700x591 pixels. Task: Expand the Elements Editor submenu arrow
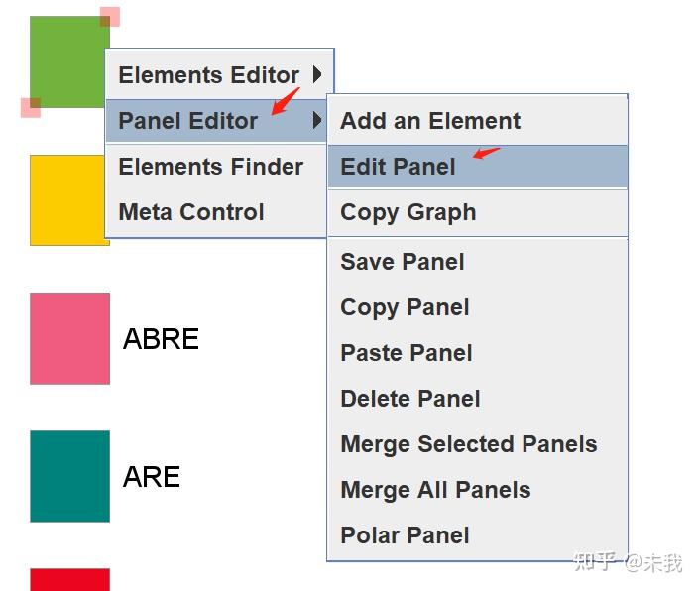click(317, 74)
